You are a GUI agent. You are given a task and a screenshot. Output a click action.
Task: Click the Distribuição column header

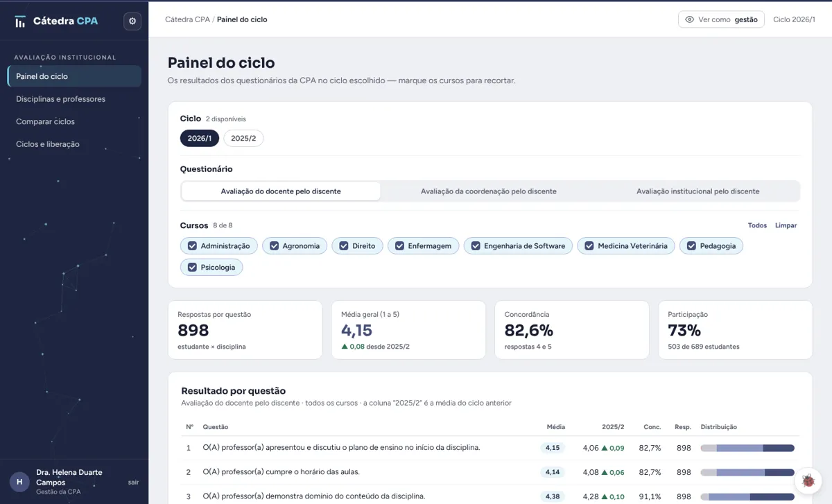point(719,427)
